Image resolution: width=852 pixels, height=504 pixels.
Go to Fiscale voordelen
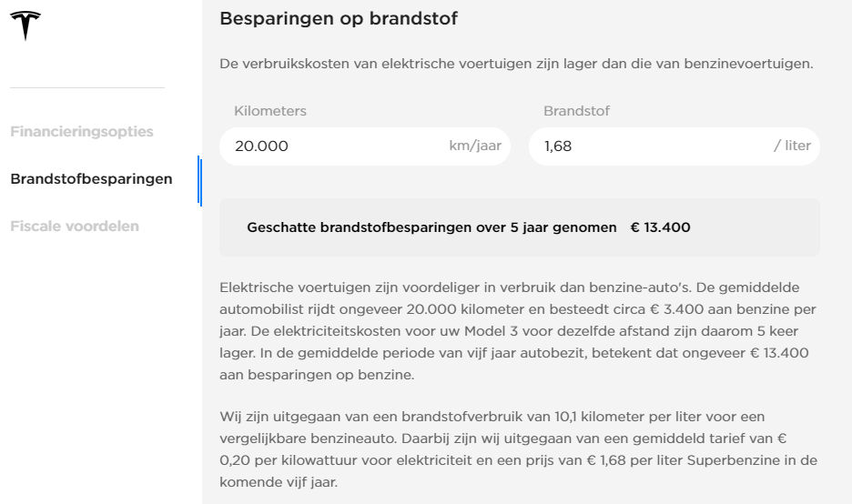(x=75, y=226)
